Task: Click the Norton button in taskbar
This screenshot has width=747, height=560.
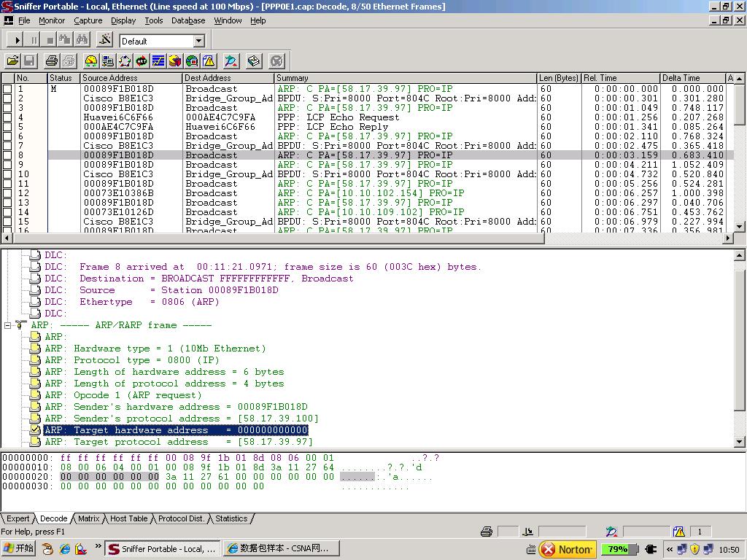Action: (568, 549)
